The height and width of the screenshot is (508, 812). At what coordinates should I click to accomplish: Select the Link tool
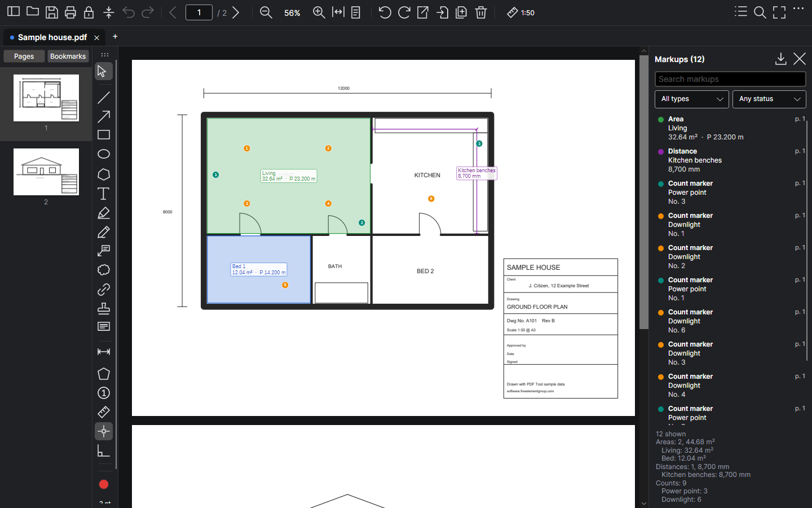pyautogui.click(x=104, y=289)
